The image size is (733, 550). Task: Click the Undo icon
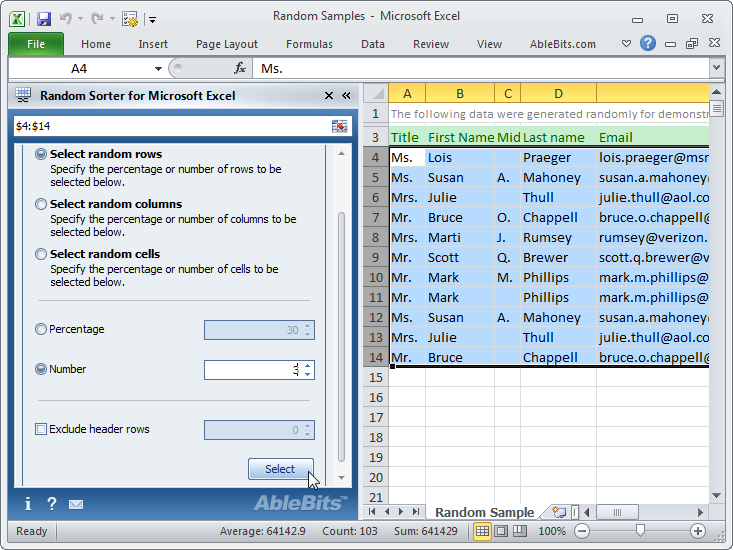coord(66,19)
